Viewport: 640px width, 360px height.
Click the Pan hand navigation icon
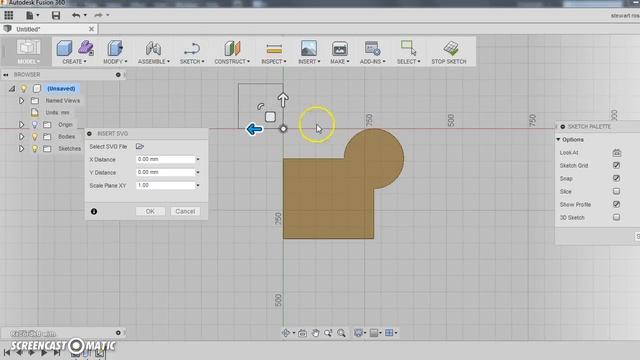315,333
